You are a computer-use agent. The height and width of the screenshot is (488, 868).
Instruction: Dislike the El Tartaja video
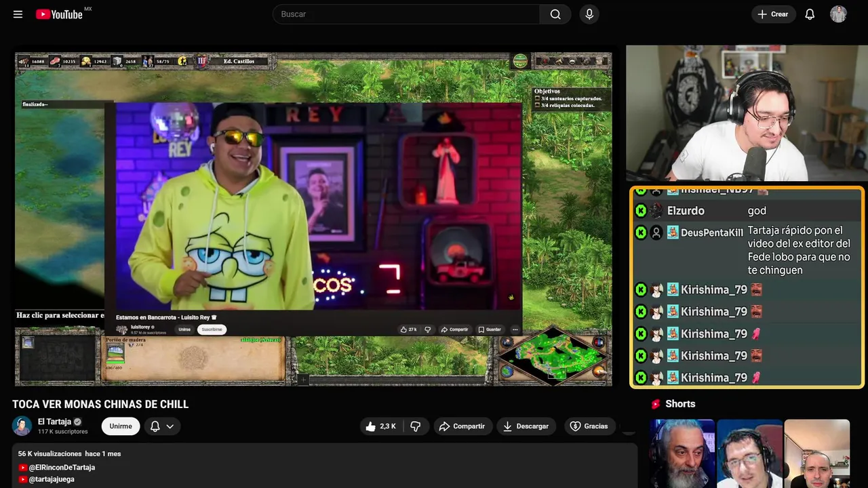coord(416,426)
